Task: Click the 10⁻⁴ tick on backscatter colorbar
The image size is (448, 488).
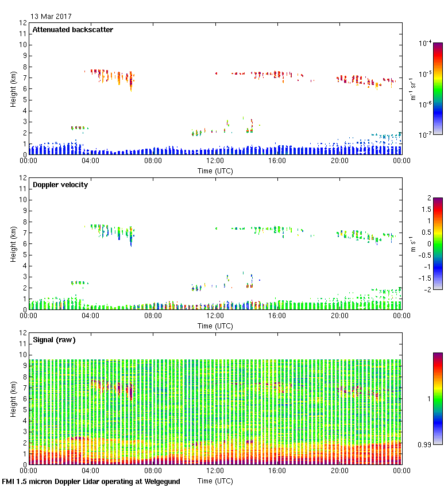Action: pyautogui.click(x=425, y=43)
